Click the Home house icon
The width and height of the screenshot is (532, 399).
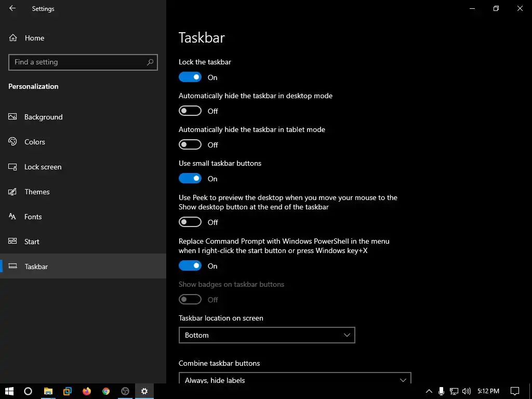13,37
